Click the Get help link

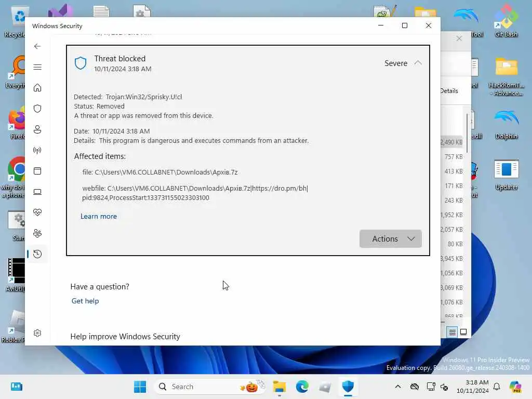point(85,301)
